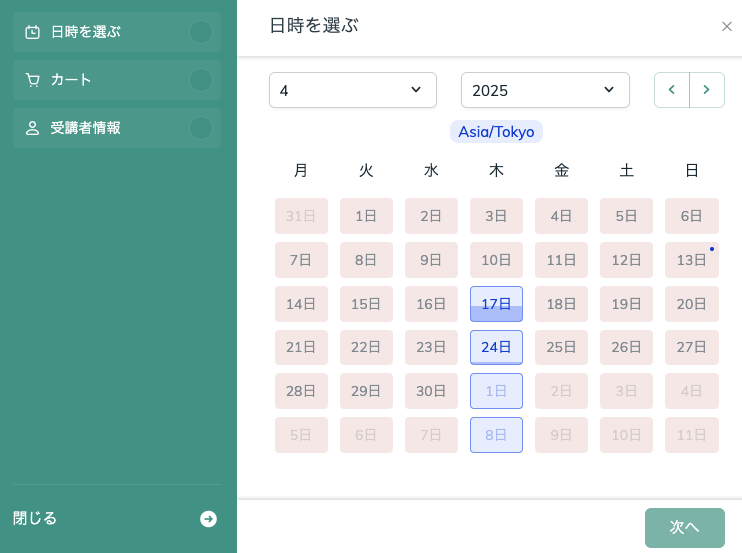Click the person icon beside 受講者情報

32,128
